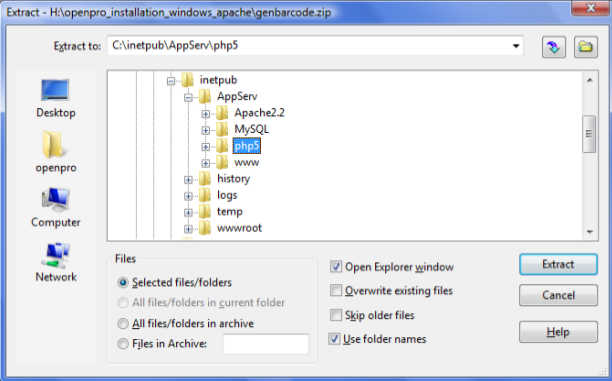This screenshot has width=612, height=381.
Task: Select the MySQL folder in tree
Action: click(251, 129)
